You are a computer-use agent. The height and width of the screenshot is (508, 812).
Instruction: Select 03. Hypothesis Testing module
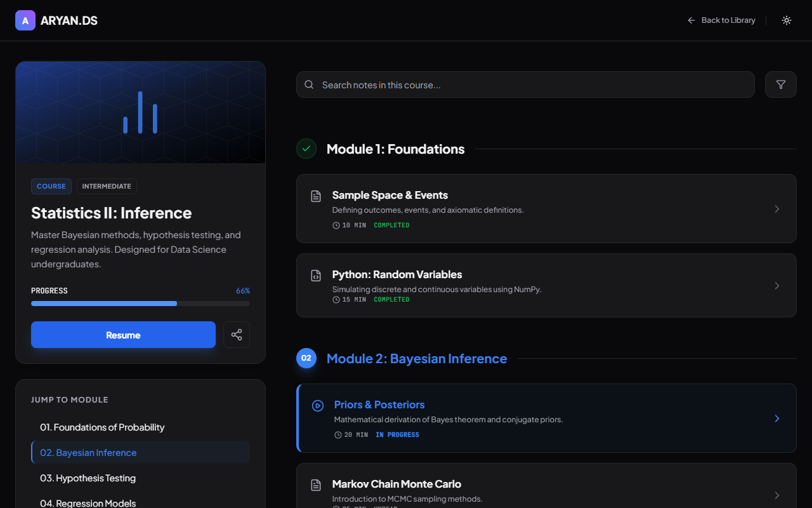click(x=88, y=478)
